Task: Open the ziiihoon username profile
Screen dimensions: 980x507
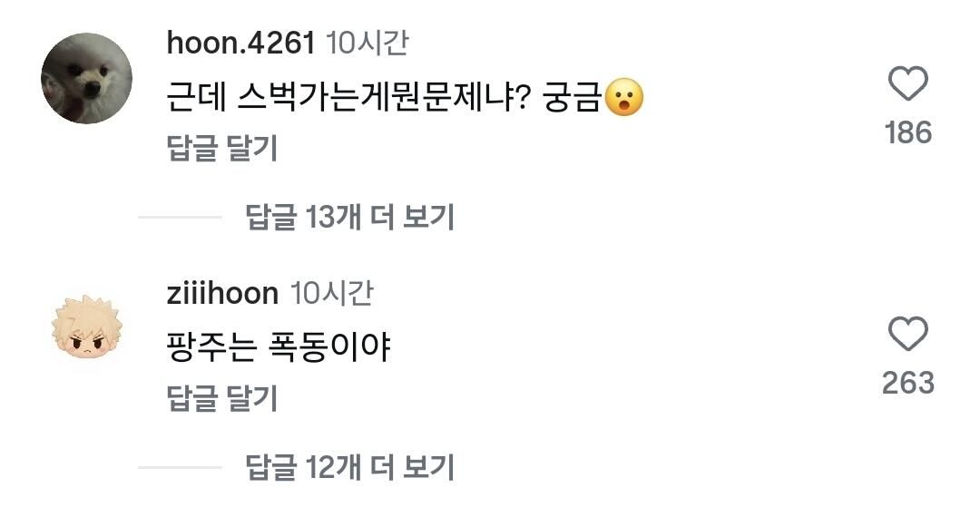Action: 222,293
